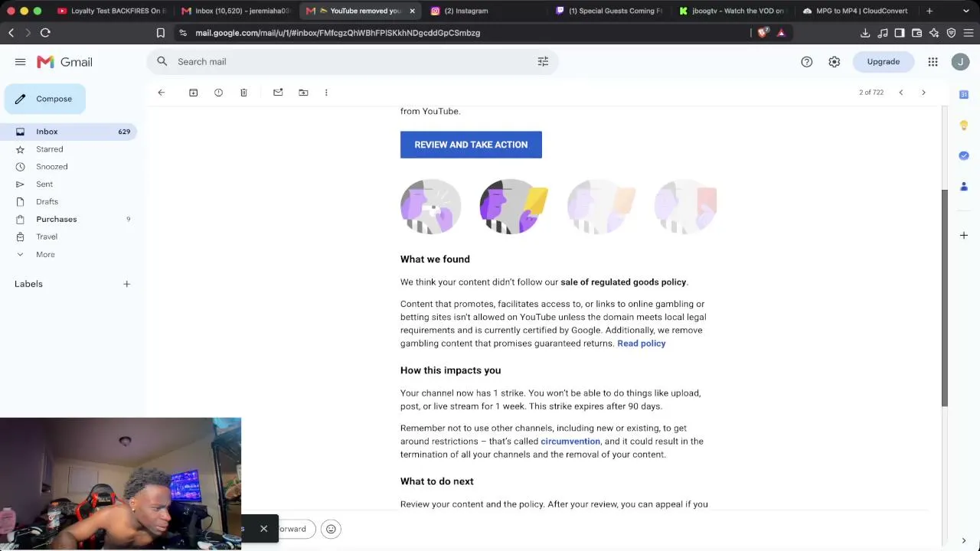The height and width of the screenshot is (551, 980).
Task: Focus the Search mail field
Action: coord(352,62)
